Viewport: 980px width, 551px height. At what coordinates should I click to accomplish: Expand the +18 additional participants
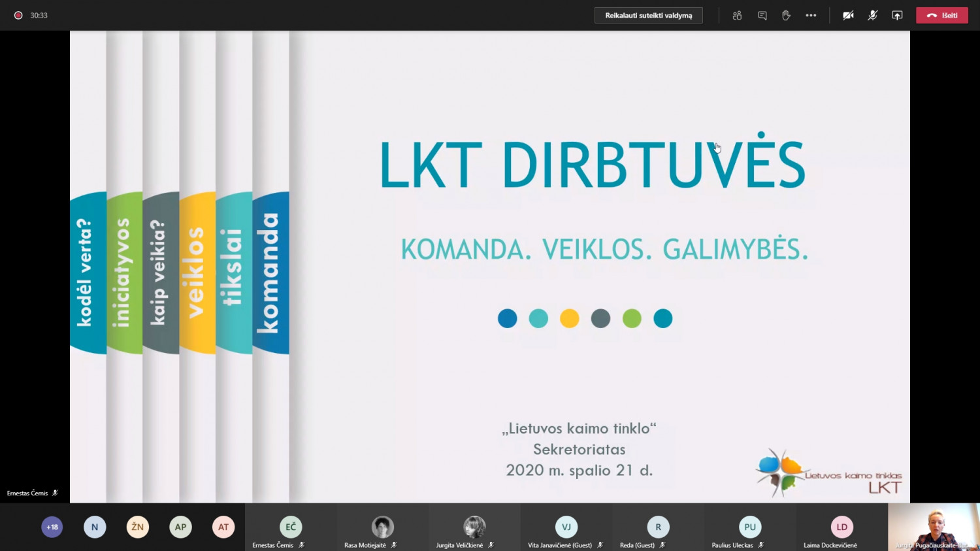pos(52,527)
